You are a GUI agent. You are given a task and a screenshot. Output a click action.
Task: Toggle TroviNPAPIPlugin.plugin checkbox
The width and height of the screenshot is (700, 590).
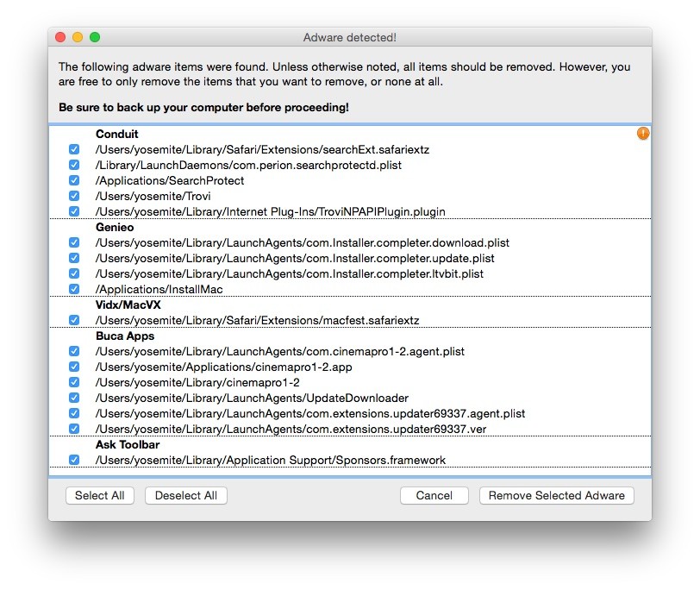tap(74, 212)
